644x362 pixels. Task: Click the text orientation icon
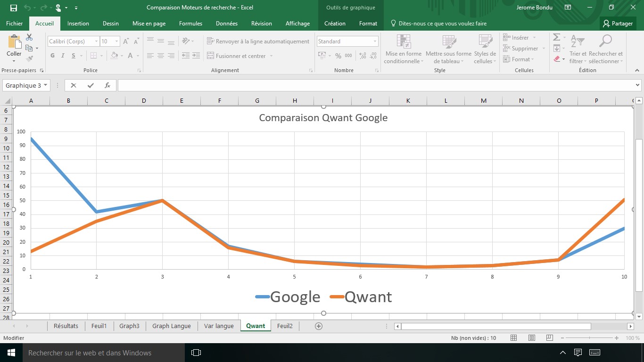point(185,41)
